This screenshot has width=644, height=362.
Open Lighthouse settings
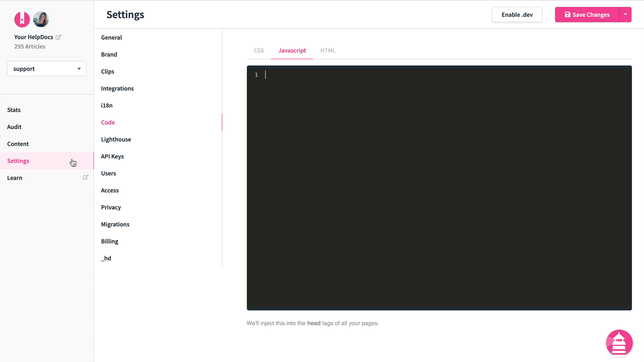(158, 139)
